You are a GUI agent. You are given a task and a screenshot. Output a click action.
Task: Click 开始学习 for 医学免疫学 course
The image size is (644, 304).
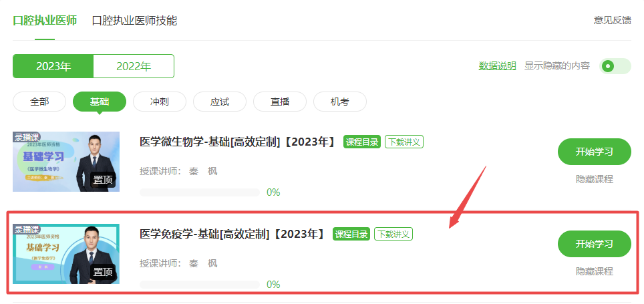click(595, 244)
